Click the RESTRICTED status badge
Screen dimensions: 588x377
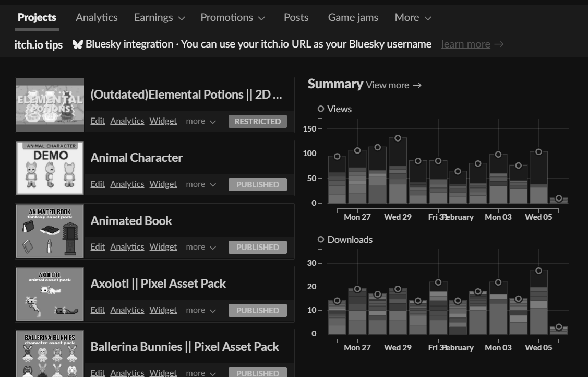258,121
